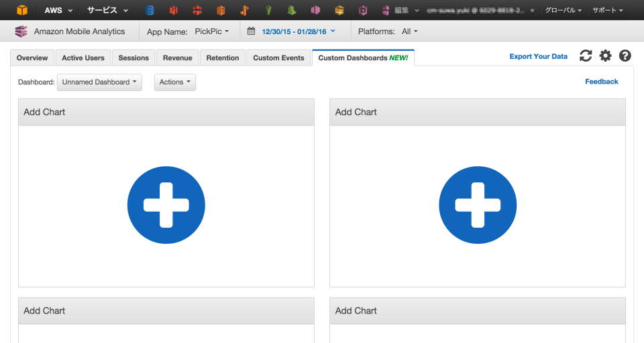
Task: Click the Platforms: label
Action: tap(376, 31)
